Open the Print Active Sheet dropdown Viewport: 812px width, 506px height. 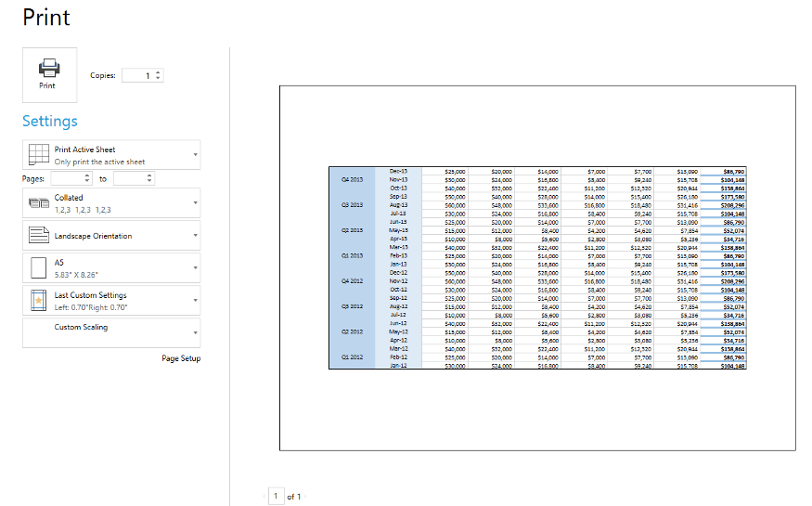[111, 155]
